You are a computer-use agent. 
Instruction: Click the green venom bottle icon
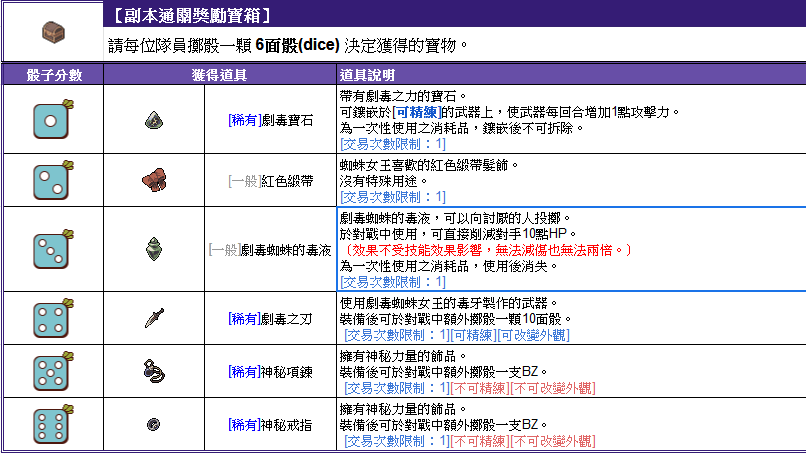[154, 249]
